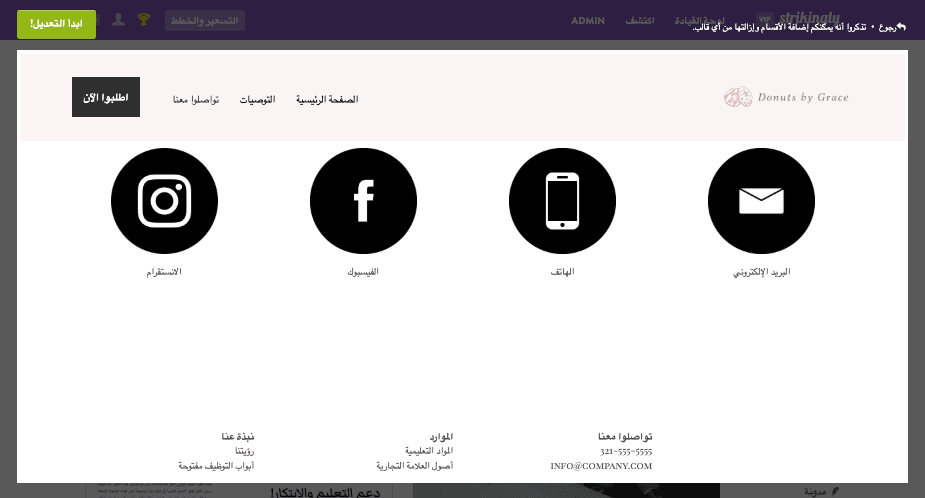The image size is (925, 498).
Task: Click the phone number 321-555-5555
Action: pos(626,452)
